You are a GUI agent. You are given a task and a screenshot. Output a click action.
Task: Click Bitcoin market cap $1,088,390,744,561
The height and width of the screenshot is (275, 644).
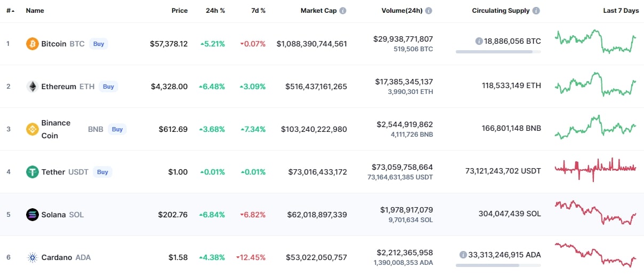pyautogui.click(x=312, y=44)
